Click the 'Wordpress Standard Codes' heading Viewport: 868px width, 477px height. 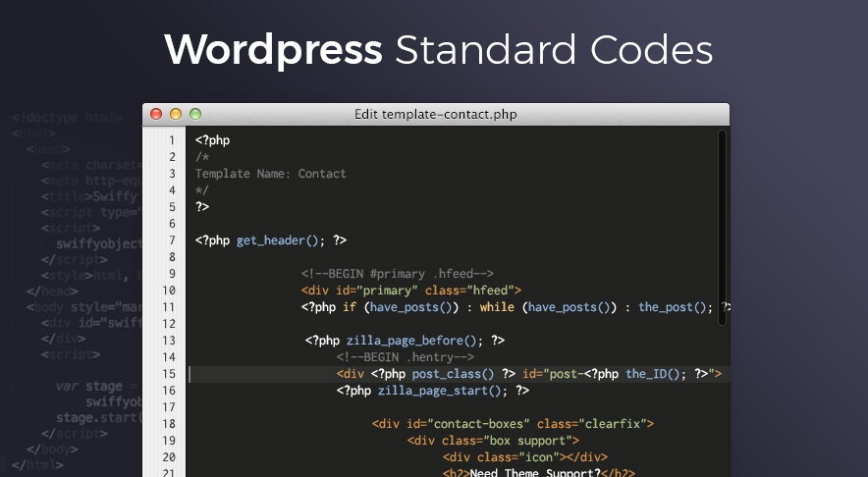tap(439, 50)
